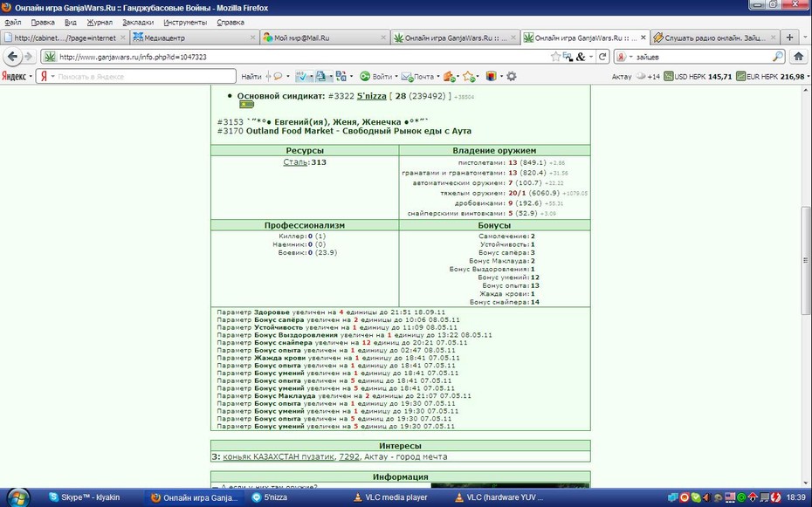The width and height of the screenshot is (812, 507).
Task: Open the Инструменты menu
Action: (x=185, y=22)
